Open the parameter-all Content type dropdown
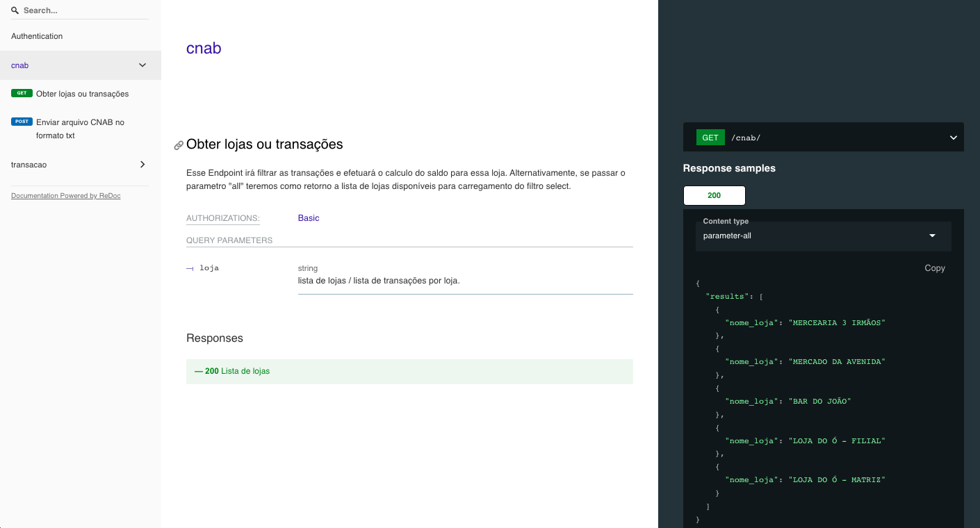The image size is (980, 528). [x=824, y=236]
